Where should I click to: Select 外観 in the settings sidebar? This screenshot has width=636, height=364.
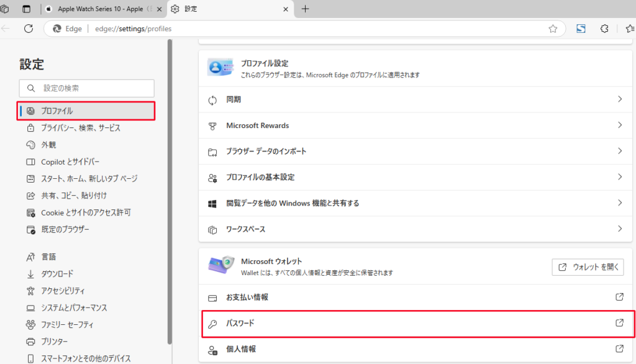(x=48, y=145)
